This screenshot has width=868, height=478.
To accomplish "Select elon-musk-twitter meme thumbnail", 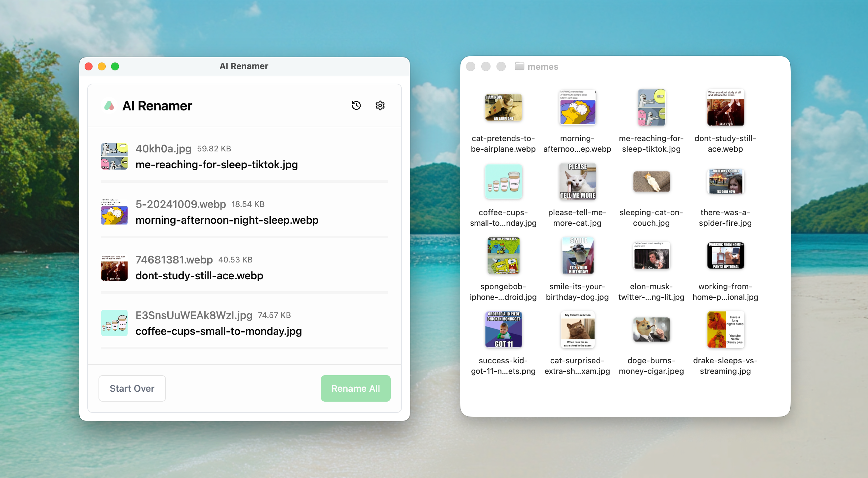I will tap(651, 256).
